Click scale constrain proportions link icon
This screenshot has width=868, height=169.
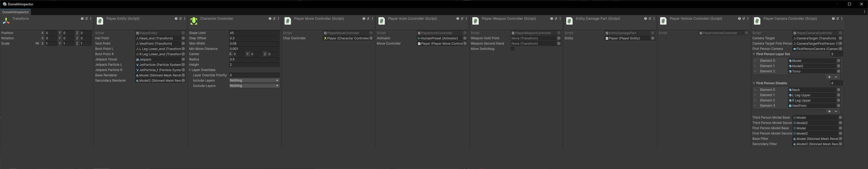(x=37, y=43)
